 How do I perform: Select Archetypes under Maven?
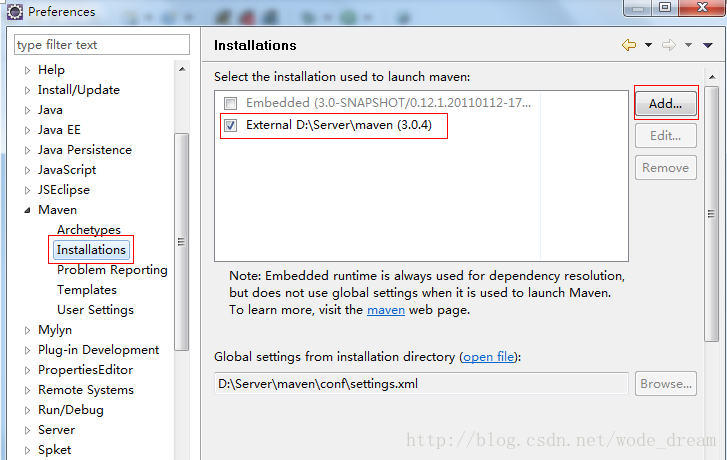[89, 230]
